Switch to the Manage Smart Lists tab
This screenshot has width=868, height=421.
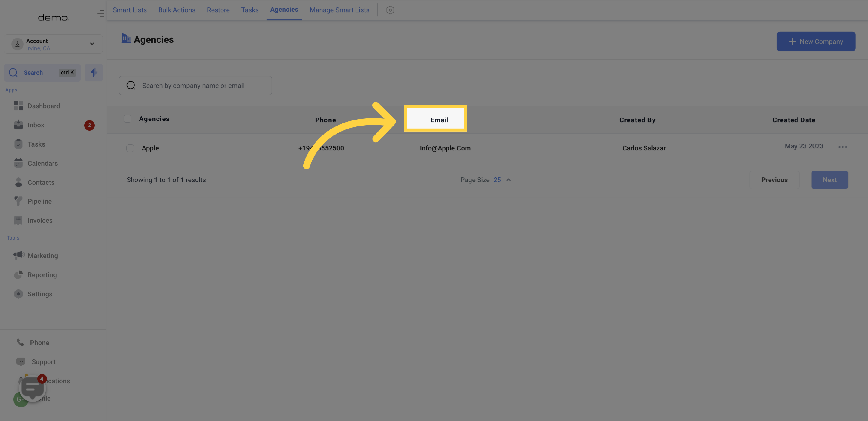click(340, 10)
